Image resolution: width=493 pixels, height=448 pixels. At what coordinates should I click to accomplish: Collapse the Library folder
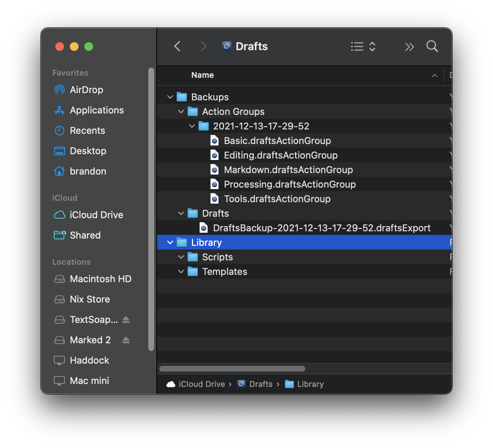point(170,242)
